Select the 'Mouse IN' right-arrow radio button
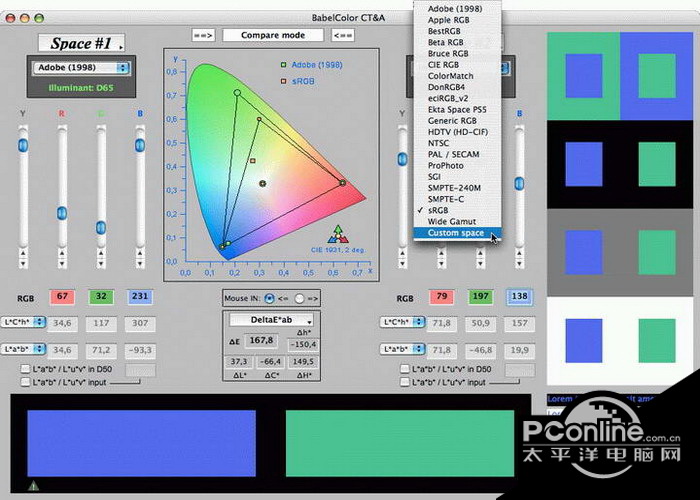This screenshot has height=500, width=700. (300, 299)
